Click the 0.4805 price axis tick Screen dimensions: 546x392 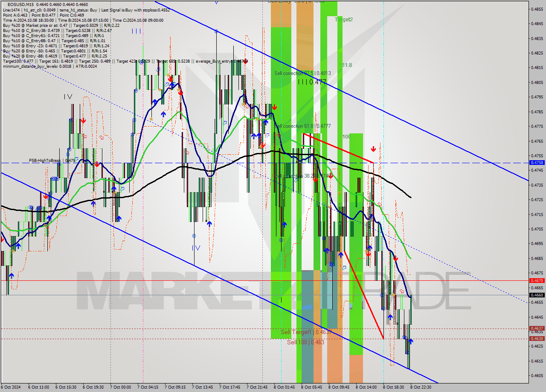(537, 82)
